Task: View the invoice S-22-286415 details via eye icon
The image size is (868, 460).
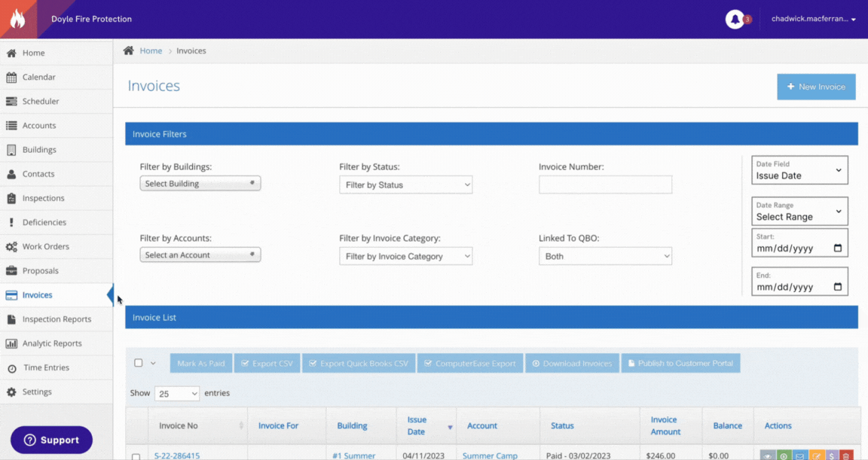Action: tap(767, 455)
